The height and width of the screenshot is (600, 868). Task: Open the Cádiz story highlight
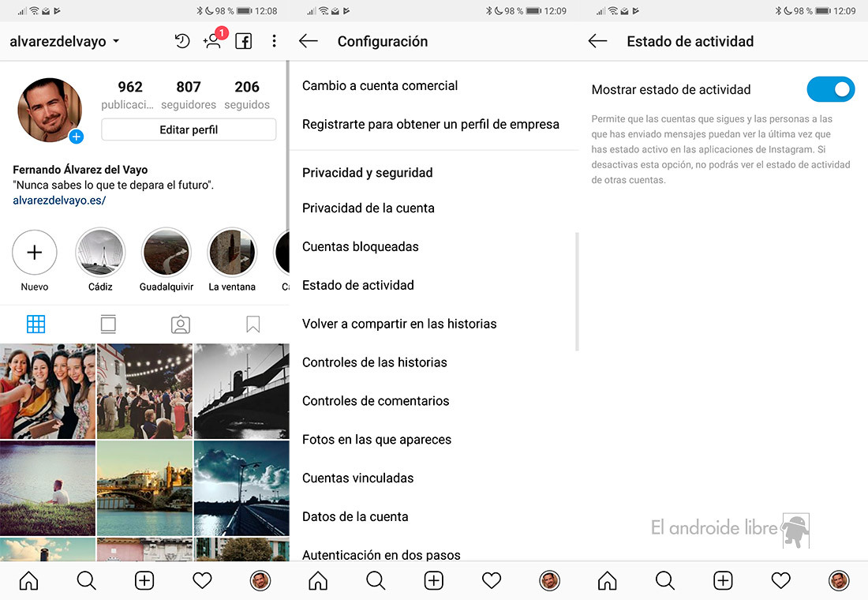(100, 253)
